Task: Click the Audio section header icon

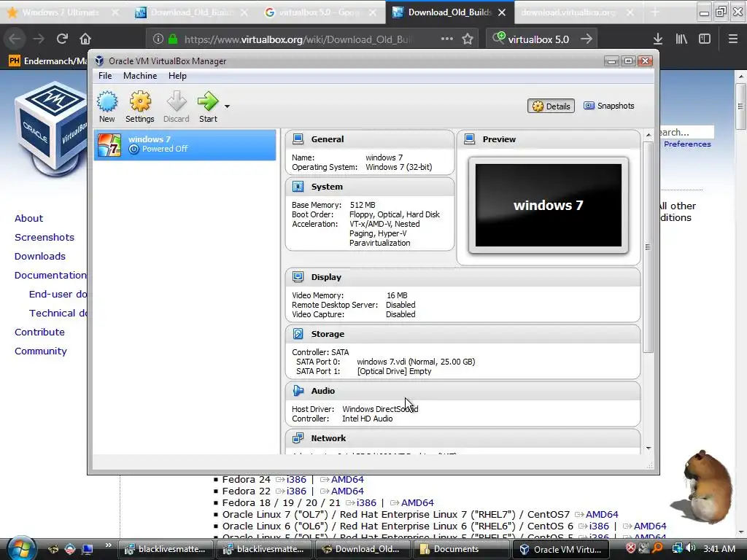Action: coord(298,391)
